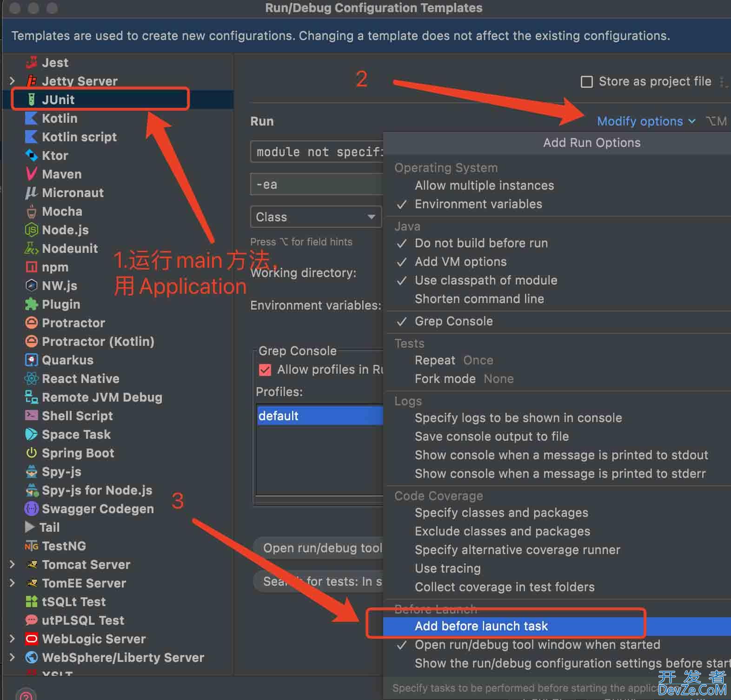Expand the TomEE Server node
The height and width of the screenshot is (700, 731).
pos(13,583)
